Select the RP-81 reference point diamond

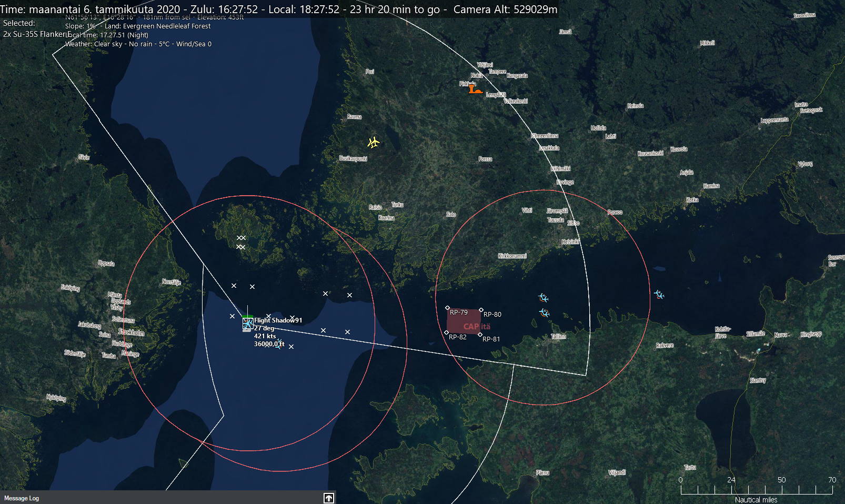pyautogui.click(x=480, y=335)
